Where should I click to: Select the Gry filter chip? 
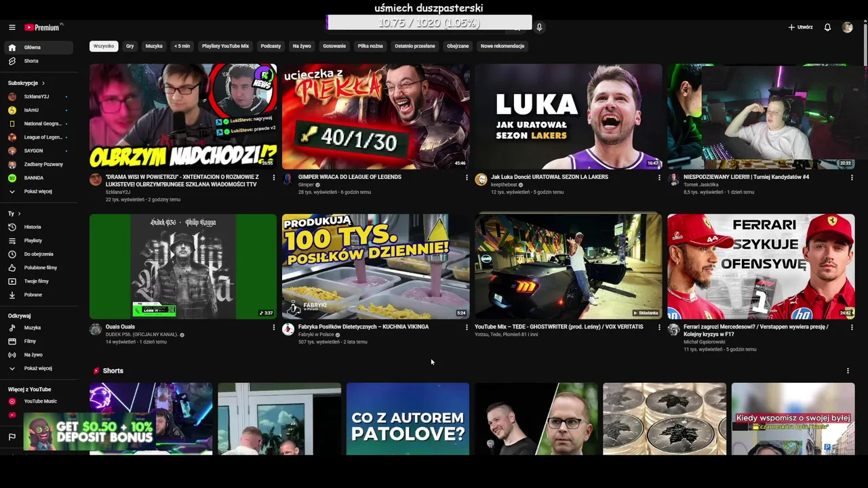(130, 46)
